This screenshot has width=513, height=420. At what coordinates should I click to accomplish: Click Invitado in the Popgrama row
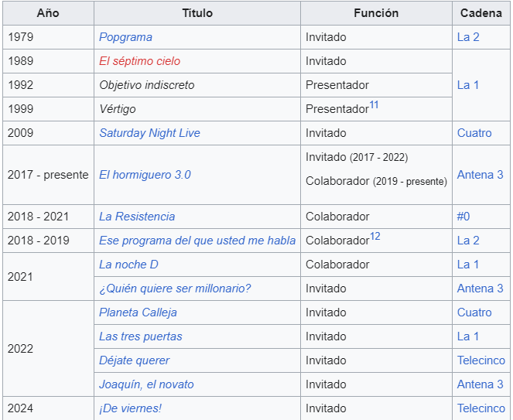click(326, 37)
